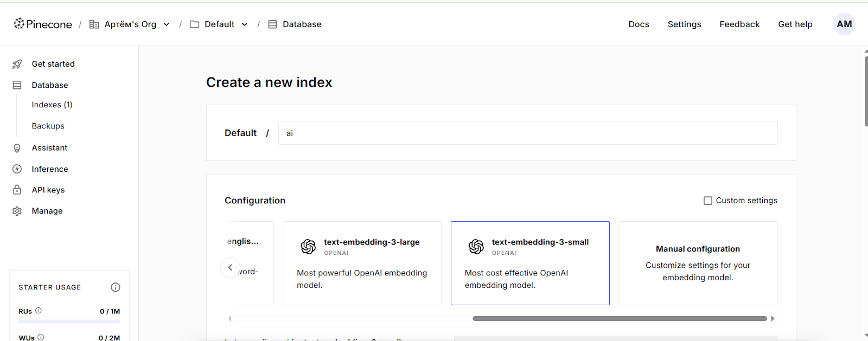Click the Database breadcrumb text

(302, 24)
